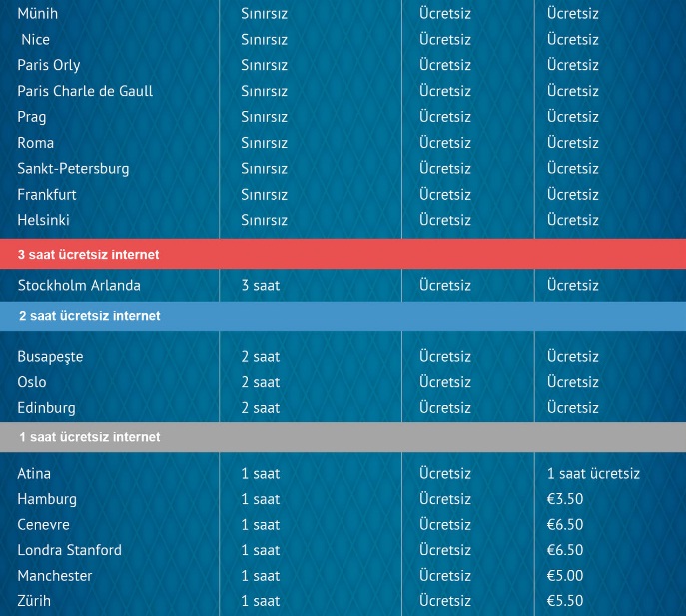Select the Stockholm Arlanda row label
Viewport: 686px width, 616px height.
tap(79, 286)
